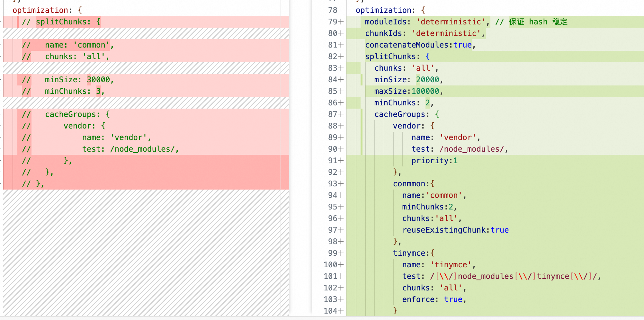Click the minChunks: 2, line 86
The image size is (644, 320).
pos(404,103)
